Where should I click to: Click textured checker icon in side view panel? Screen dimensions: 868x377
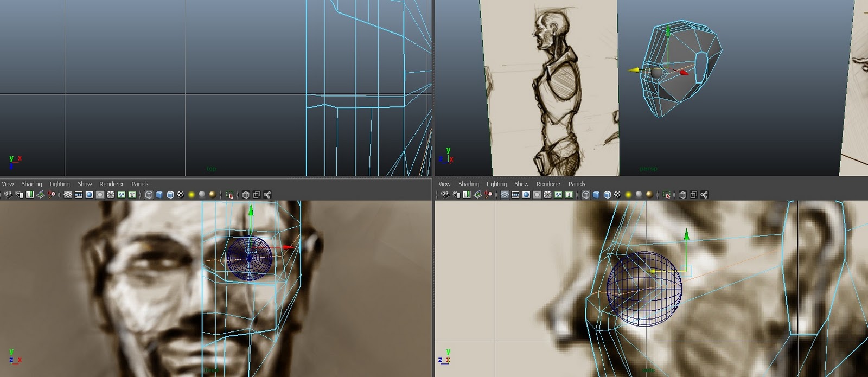pos(617,195)
